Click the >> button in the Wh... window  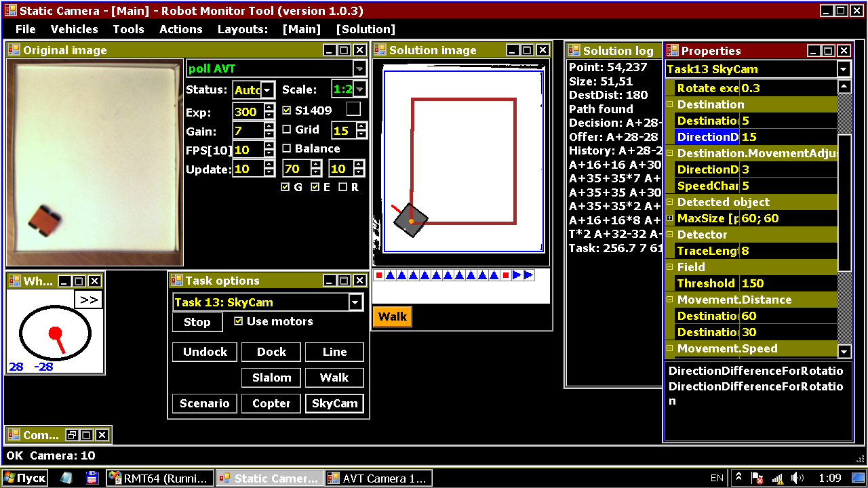pyautogui.click(x=89, y=300)
